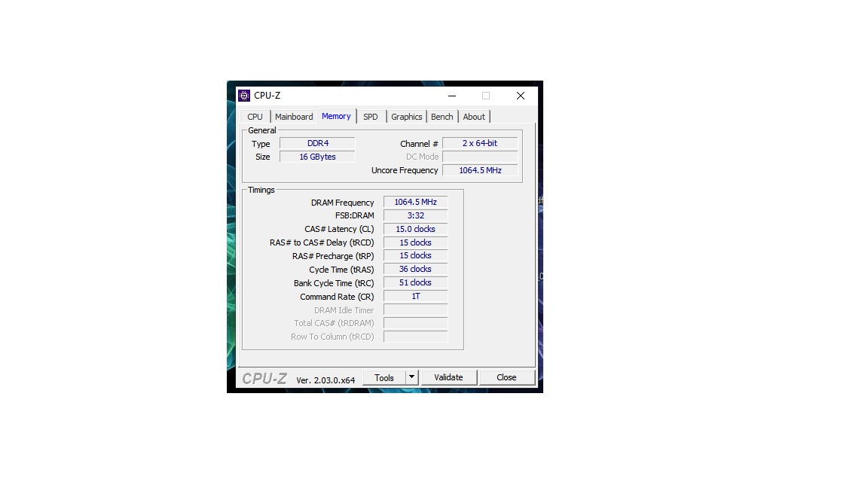The height and width of the screenshot is (488, 868).
Task: Click the Tools button
Action: [x=384, y=378]
